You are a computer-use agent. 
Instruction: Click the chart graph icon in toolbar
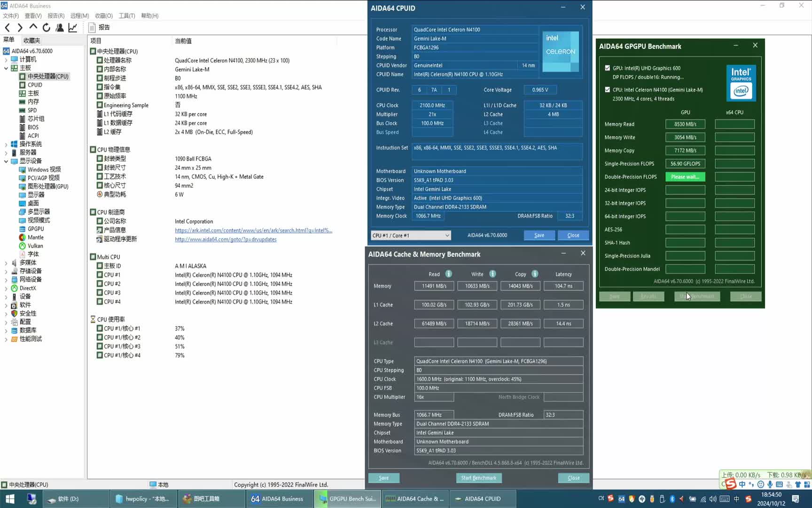tap(73, 28)
